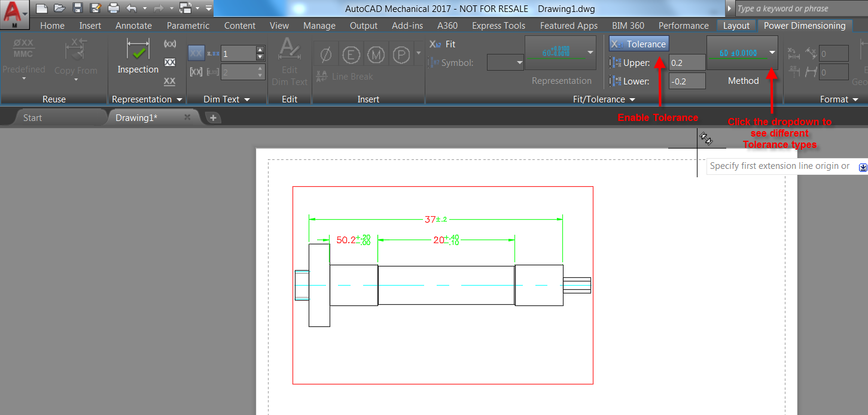
Task: Toggle the alternate units [XX] button
Action: (196, 72)
